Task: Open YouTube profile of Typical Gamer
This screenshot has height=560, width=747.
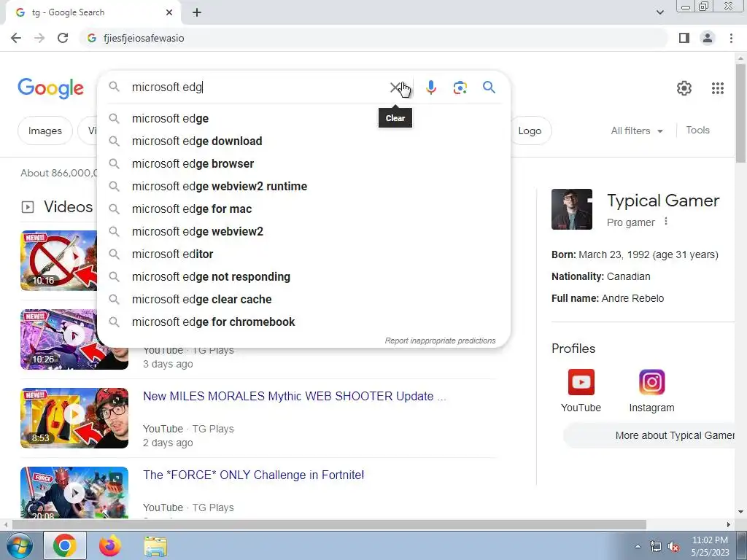Action: tap(581, 391)
